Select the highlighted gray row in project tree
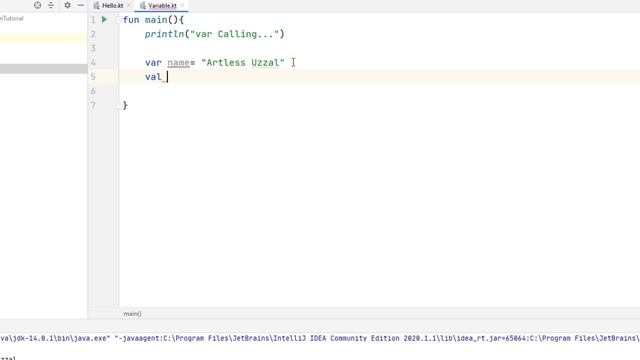640x360 pixels. click(x=43, y=69)
